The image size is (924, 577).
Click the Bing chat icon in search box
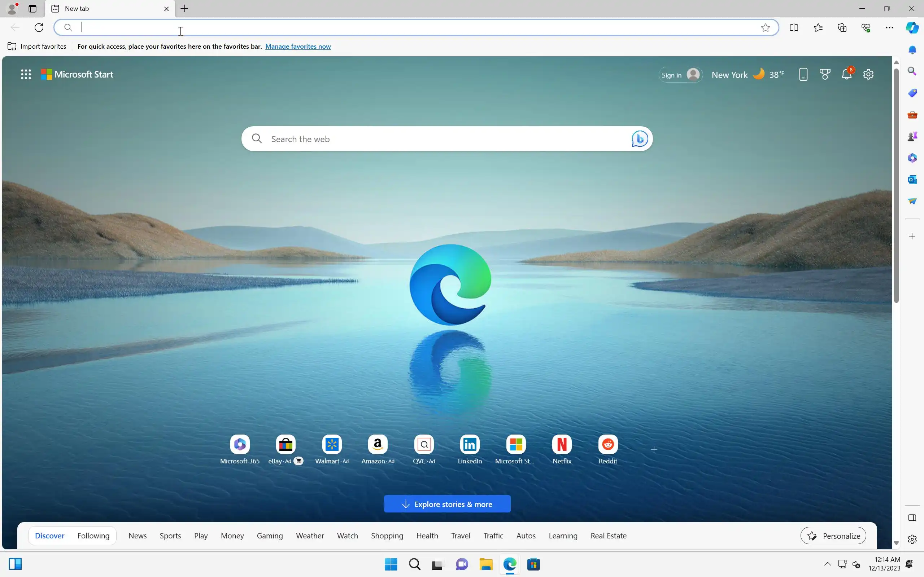click(x=640, y=139)
